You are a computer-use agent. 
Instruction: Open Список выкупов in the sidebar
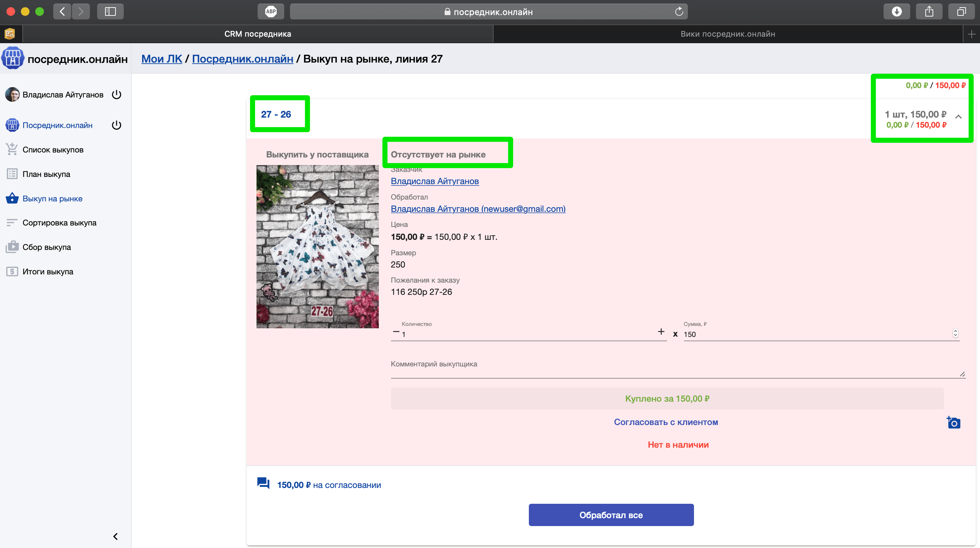click(53, 150)
